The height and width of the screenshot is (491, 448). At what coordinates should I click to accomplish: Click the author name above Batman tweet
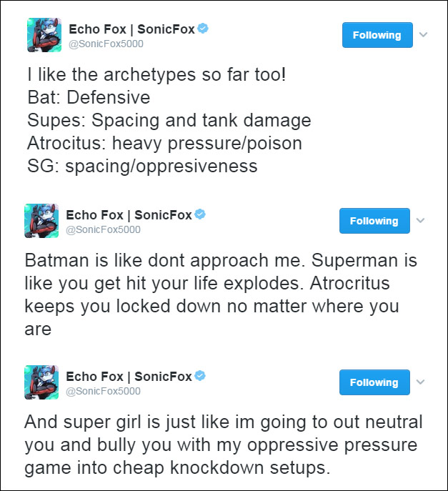pos(129,215)
